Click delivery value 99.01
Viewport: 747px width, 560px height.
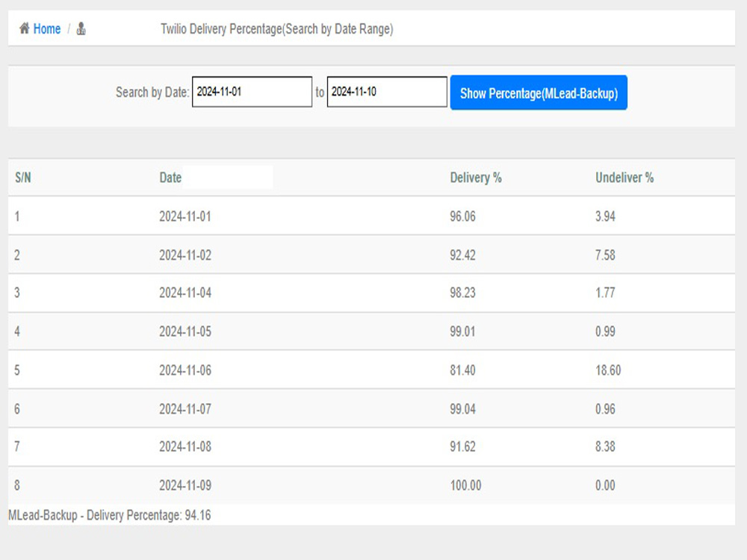[x=462, y=332]
